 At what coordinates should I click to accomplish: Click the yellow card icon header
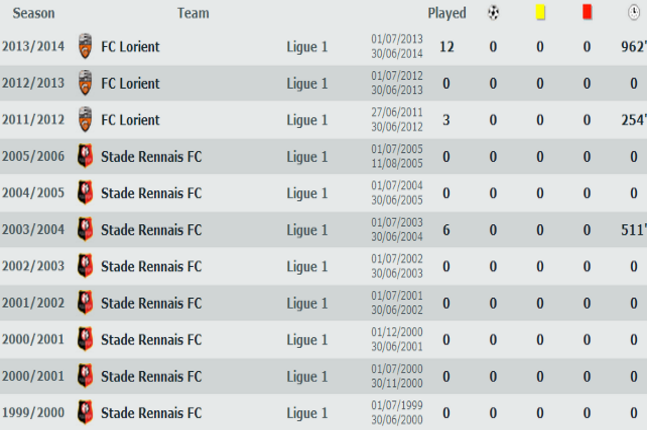click(x=540, y=12)
